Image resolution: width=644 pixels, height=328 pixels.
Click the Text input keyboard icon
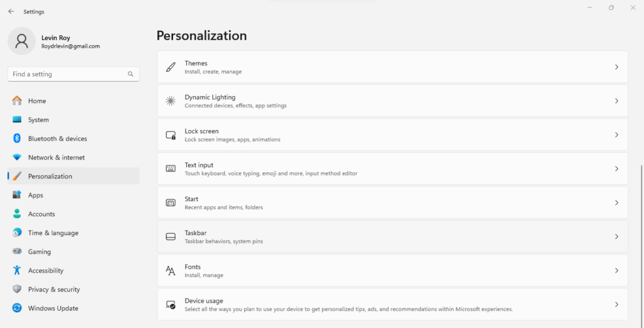[170, 169]
